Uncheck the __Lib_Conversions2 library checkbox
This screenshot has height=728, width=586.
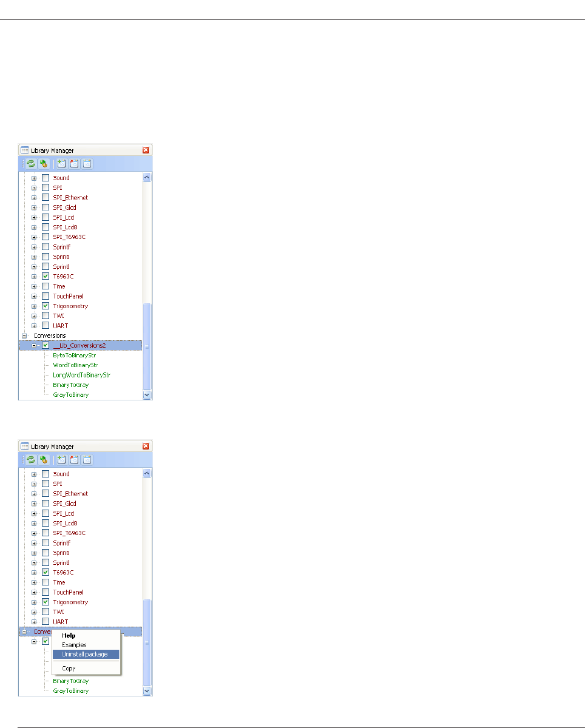[45, 345]
